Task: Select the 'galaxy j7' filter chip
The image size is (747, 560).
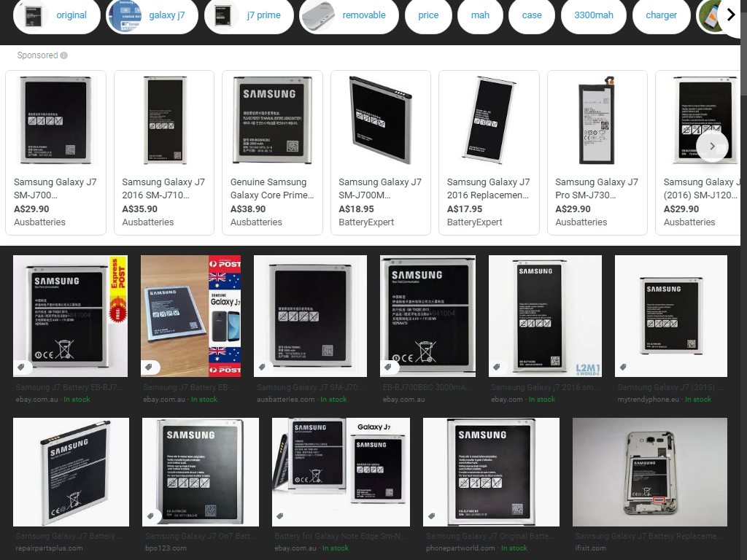Action: [x=152, y=15]
